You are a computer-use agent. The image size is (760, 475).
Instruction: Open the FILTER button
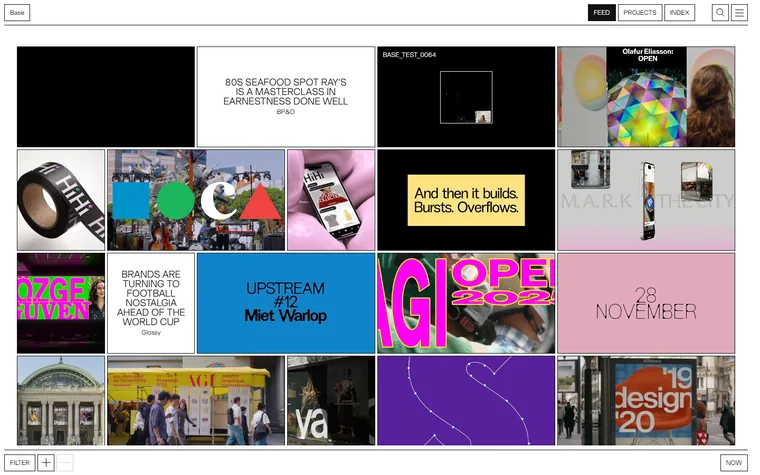(20, 462)
